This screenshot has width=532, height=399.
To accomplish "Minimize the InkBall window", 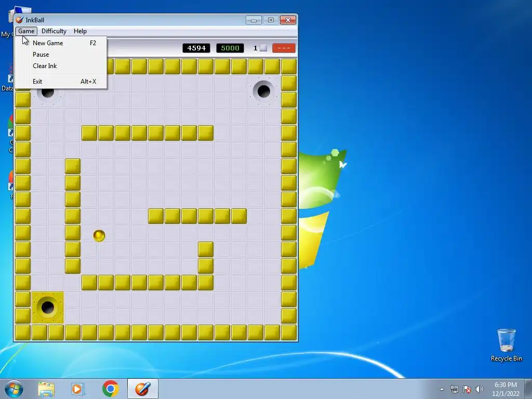I will (254, 20).
